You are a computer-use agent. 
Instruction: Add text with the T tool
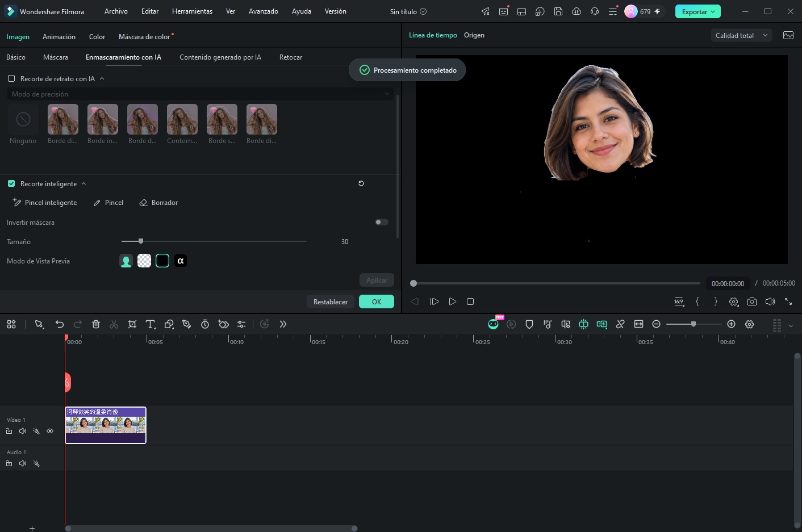(151, 324)
